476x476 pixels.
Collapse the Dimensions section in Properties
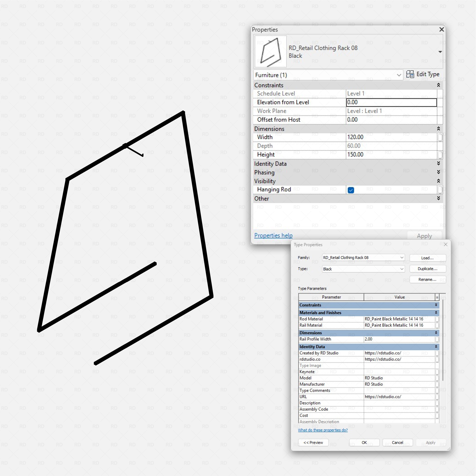point(438,129)
